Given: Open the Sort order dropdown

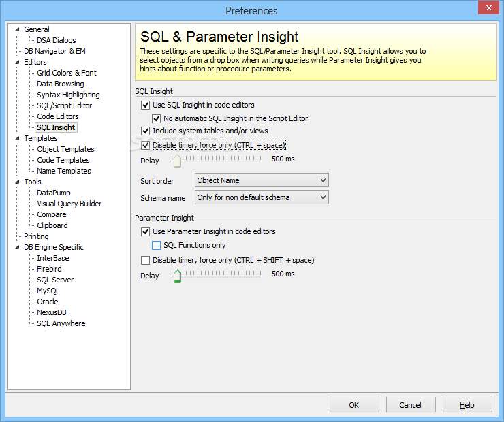Looking at the screenshot, I should click(x=262, y=180).
